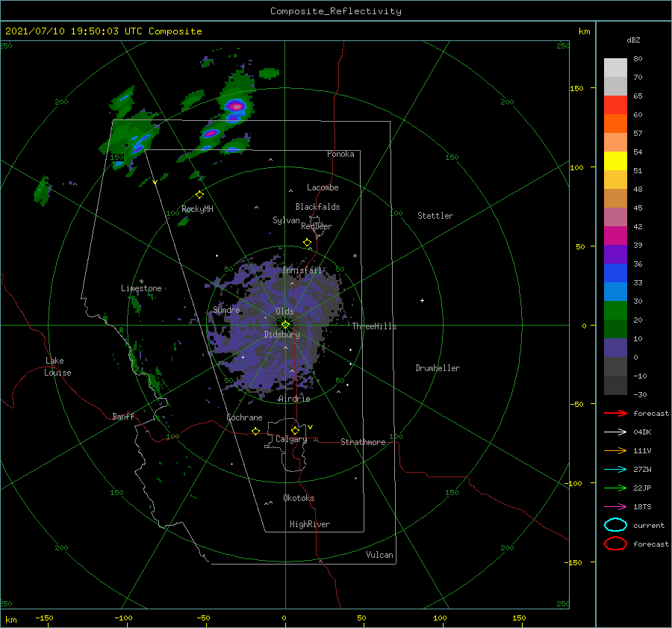Click the Ponoka city label

click(x=340, y=154)
